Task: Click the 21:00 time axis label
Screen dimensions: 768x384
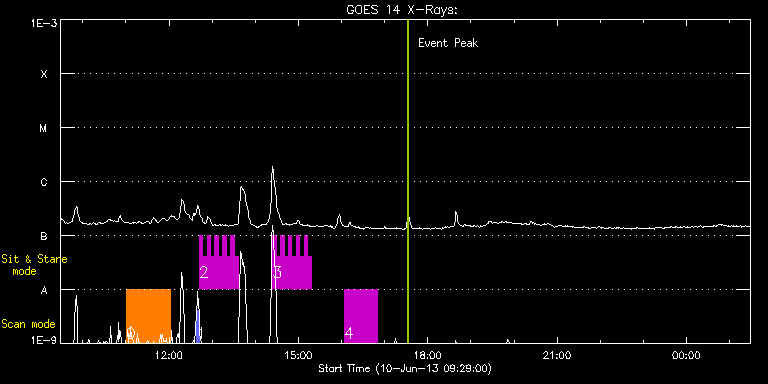Action: 557,356
